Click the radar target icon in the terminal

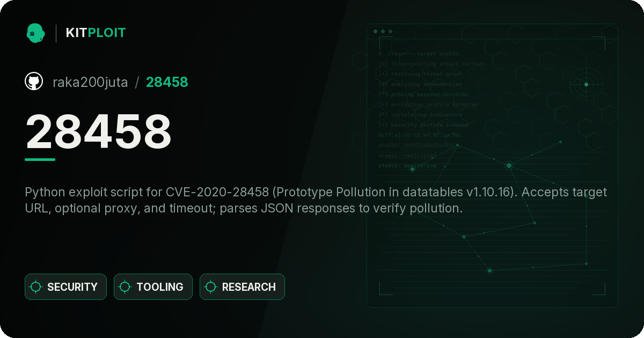pos(586,84)
